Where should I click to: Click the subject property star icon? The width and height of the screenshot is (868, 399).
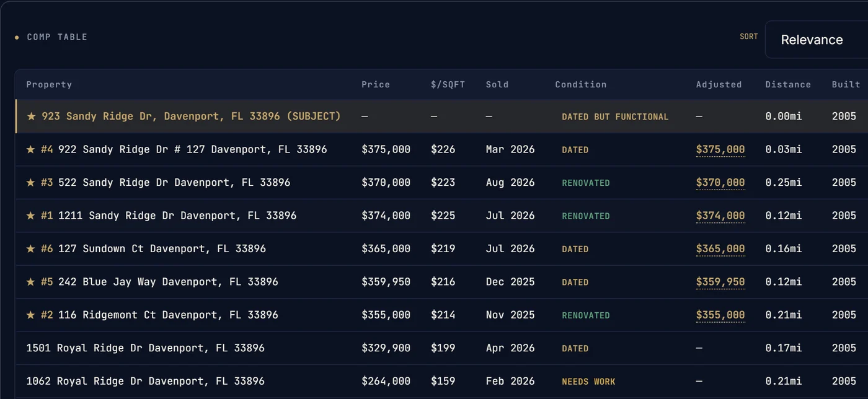pyautogui.click(x=31, y=116)
